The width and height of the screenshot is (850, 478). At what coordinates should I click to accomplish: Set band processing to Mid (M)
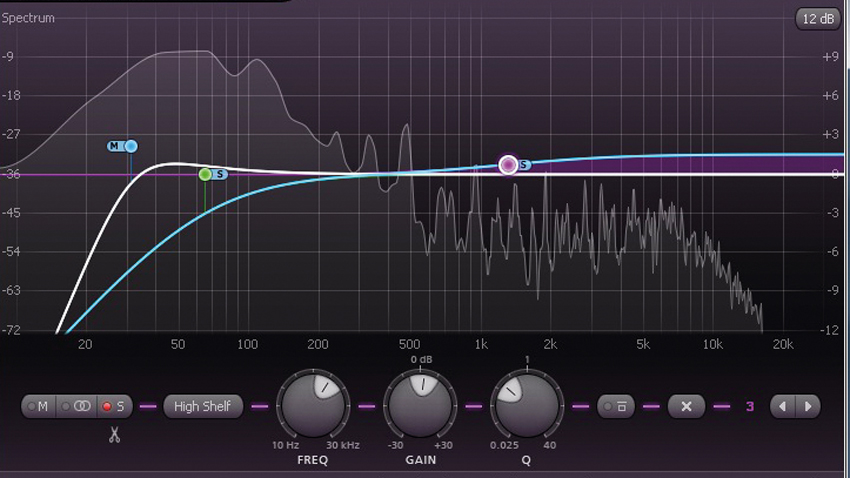(38, 406)
